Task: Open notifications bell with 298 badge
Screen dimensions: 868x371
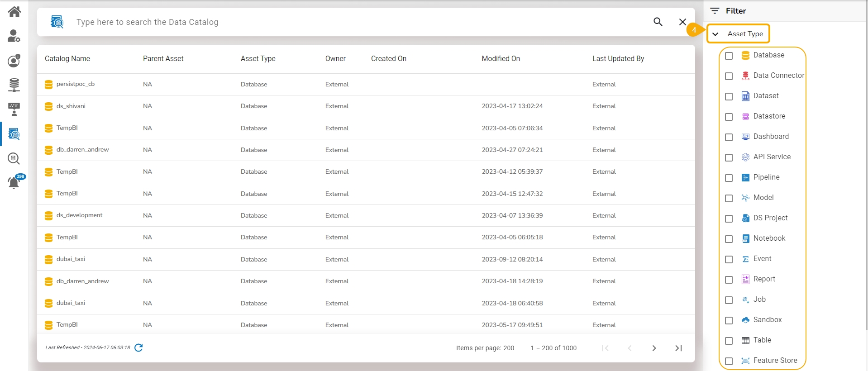Action: click(x=14, y=183)
